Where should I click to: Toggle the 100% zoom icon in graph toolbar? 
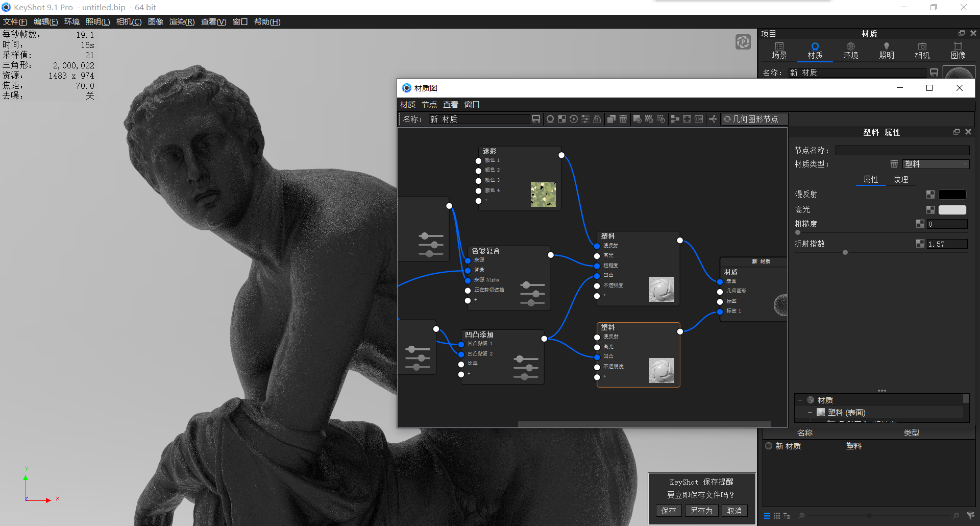698,119
